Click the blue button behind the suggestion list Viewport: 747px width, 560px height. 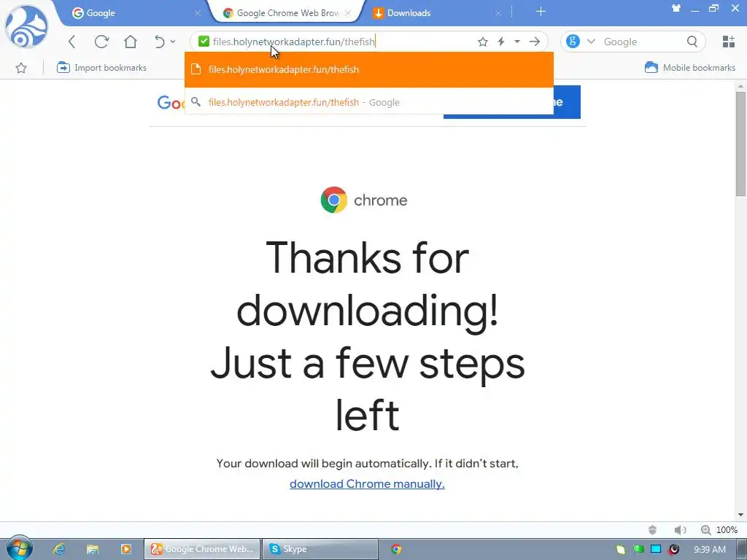tap(567, 102)
